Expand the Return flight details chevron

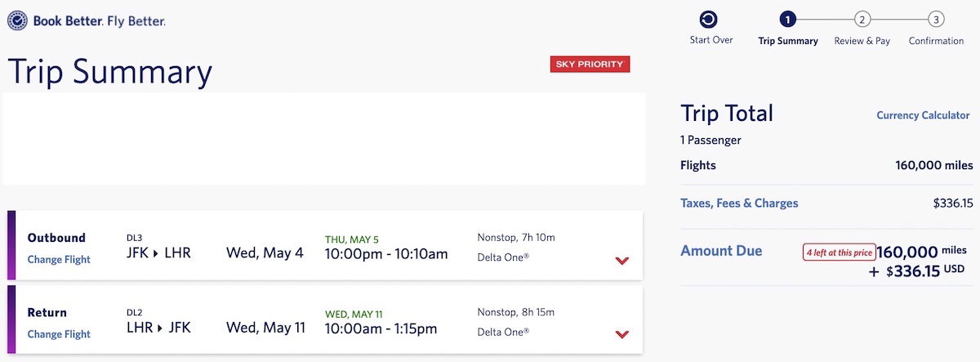622,334
